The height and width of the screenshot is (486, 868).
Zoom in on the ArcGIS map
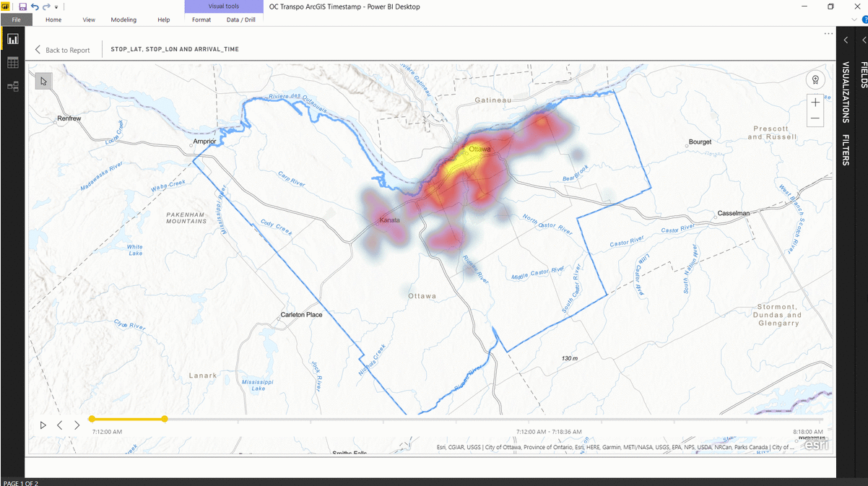click(x=815, y=103)
